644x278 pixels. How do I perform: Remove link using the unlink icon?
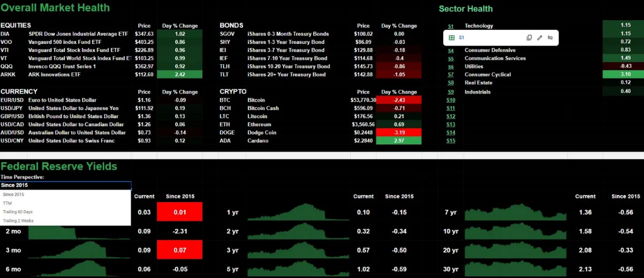pyautogui.click(x=550, y=38)
